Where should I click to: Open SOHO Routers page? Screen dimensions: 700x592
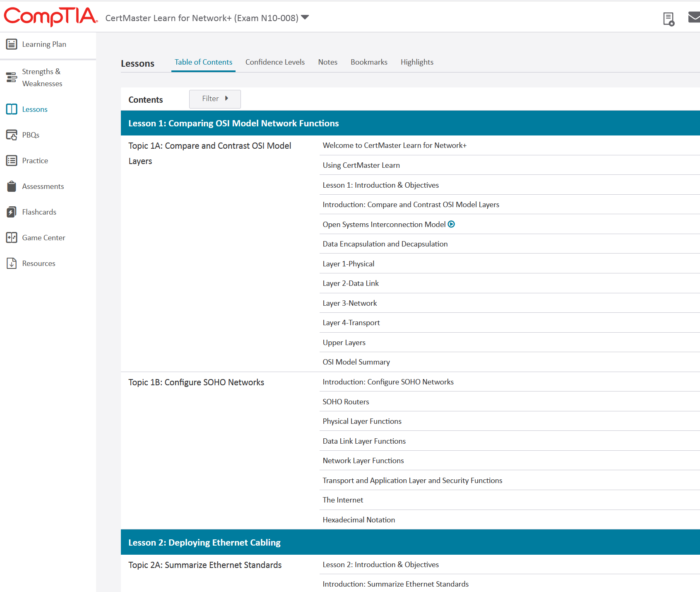(x=346, y=402)
